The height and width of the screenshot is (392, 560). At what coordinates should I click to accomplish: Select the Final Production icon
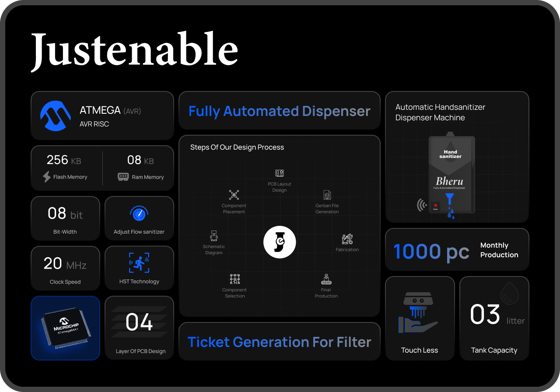pyautogui.click(x=326, y=279)
